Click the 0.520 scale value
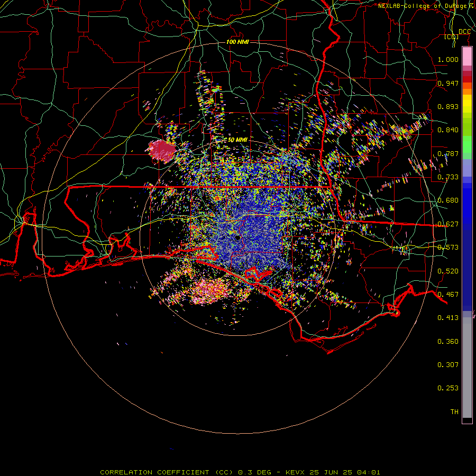476x476 pixels. tap(448, 271)
